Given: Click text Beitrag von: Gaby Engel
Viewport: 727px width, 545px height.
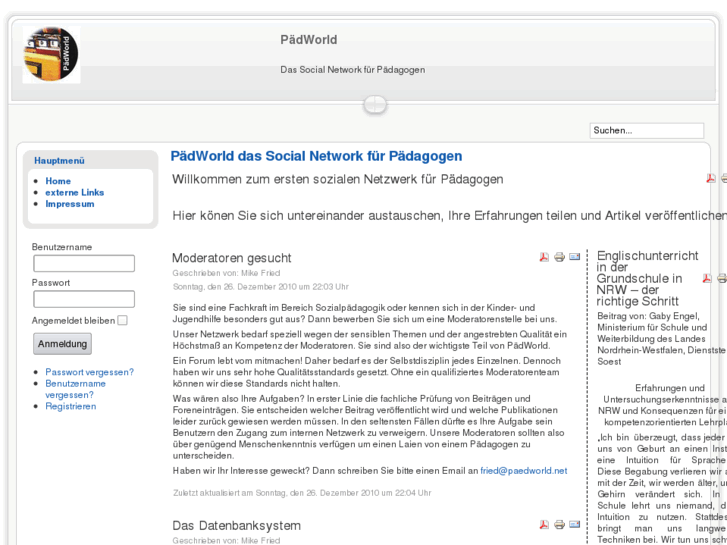Looking at the screenshot, I should click(648, 316).
